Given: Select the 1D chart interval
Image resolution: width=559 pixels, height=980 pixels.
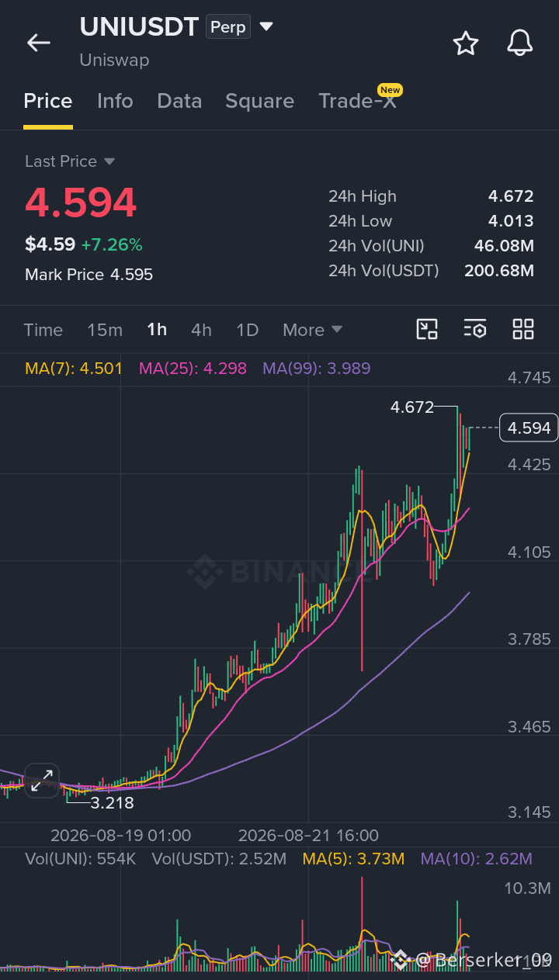Looking at the screenshot, I should coord(247,330).
